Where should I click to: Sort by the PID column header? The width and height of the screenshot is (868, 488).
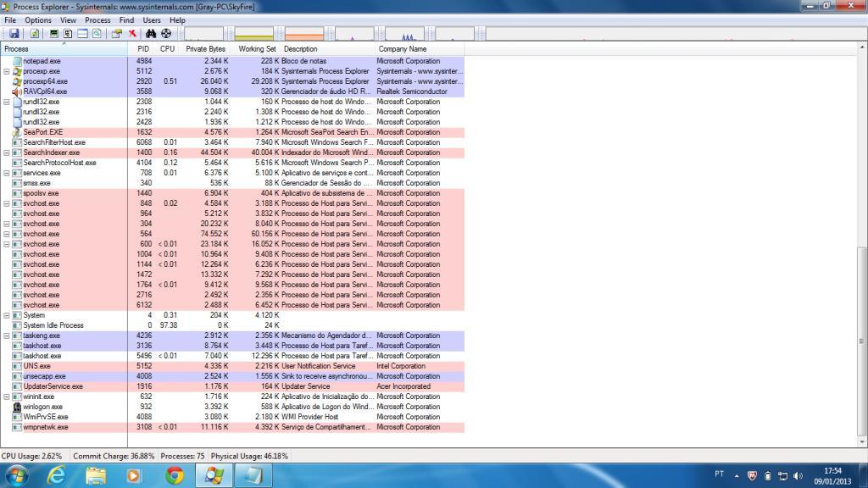142,48
